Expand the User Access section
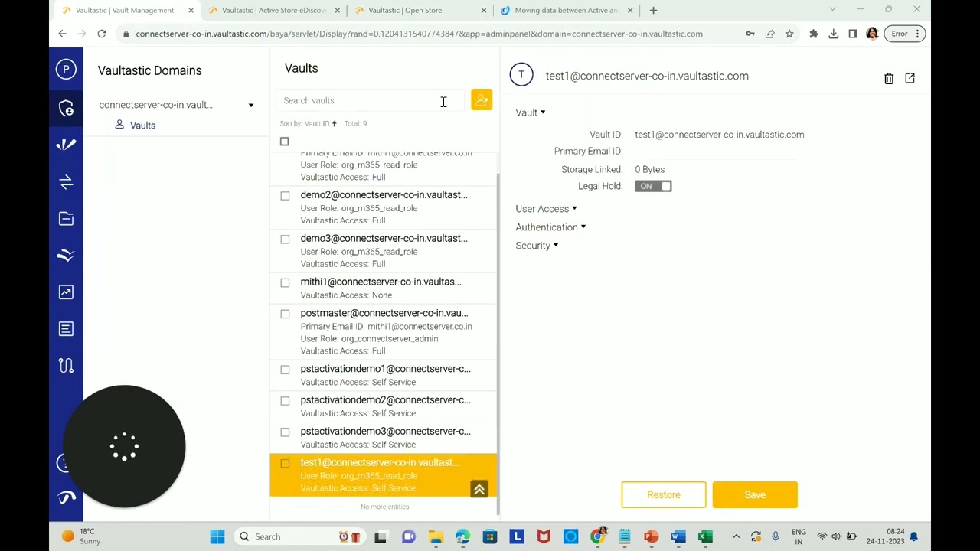The height and width of the screenshot is (551, 980). [546, 209]
